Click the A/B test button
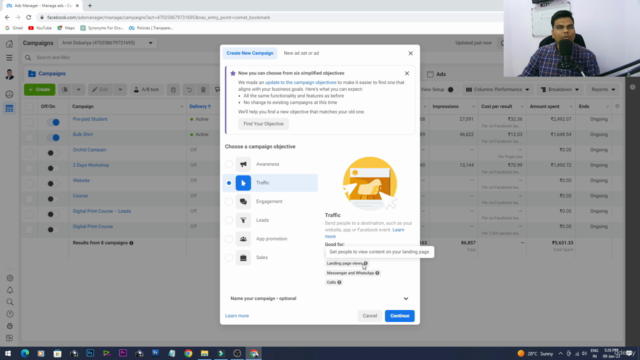 pos(146,89)
